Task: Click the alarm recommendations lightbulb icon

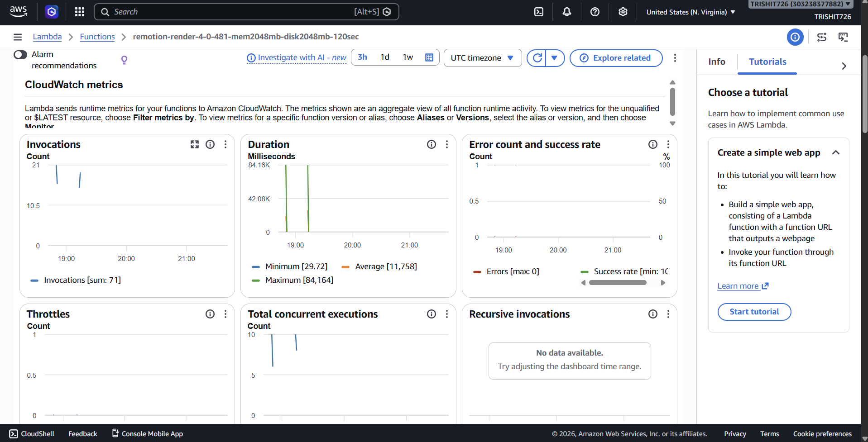Action: pyautogui.click(x=124, y=60)
